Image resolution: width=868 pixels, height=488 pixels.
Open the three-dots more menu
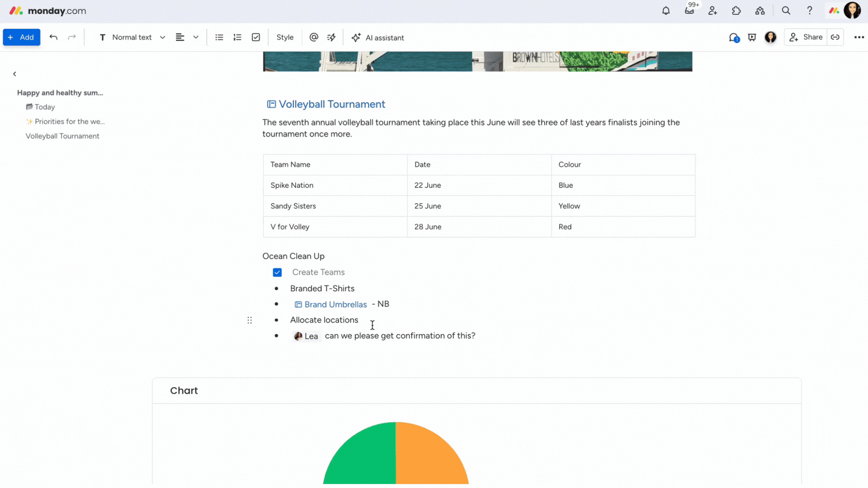(x=859, y=38)
